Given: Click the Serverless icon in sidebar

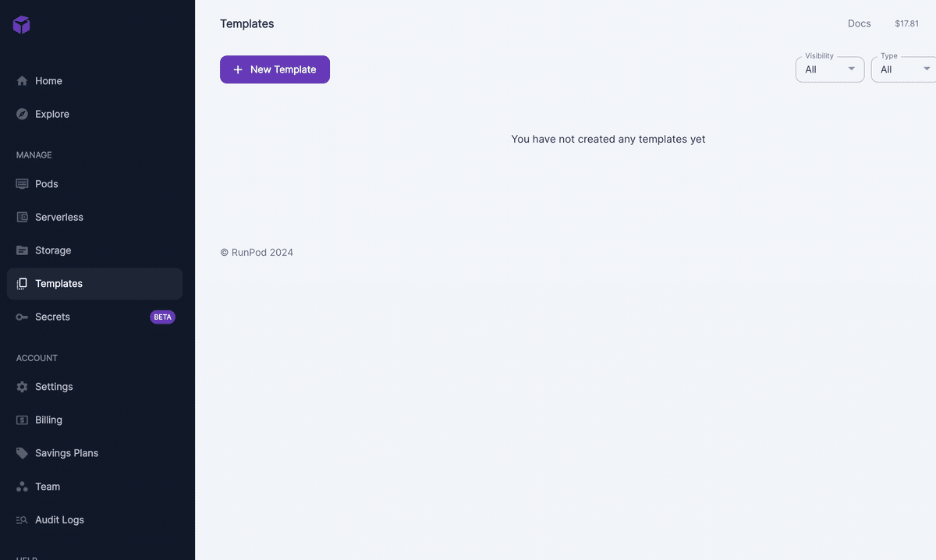Looking at the screenshot, I should (x=22, y=218).
